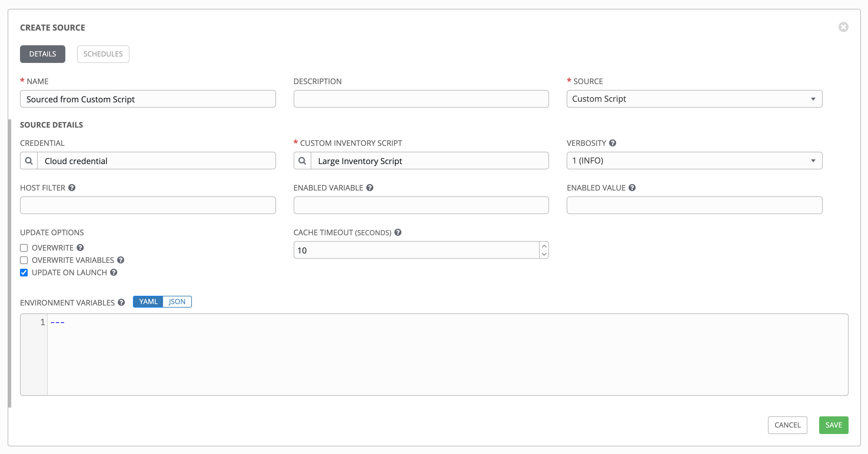Switch to the Schedules tab
Viewport: 868px width, 454px height.
coord(103,54)
